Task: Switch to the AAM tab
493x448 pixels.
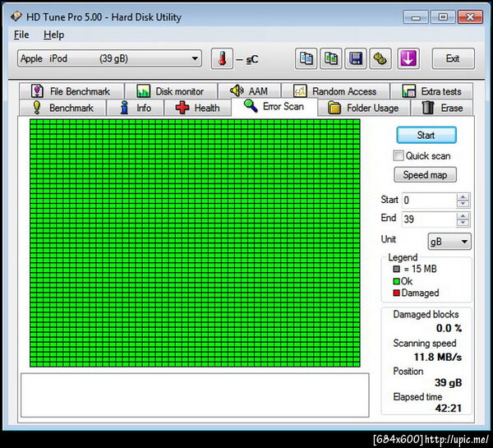Action: click(x=249, y=91)
